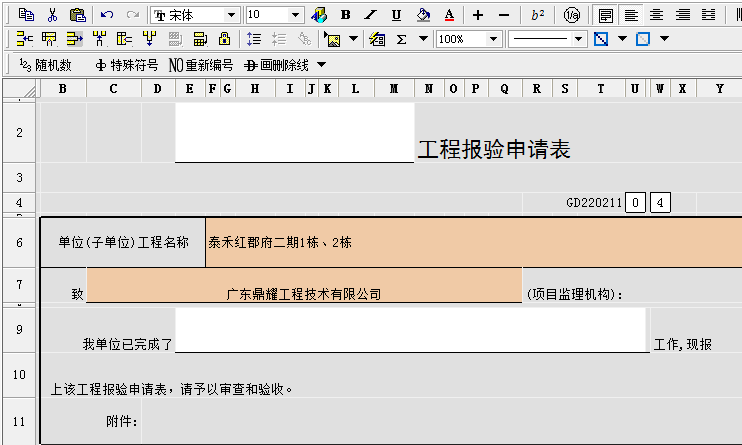Click the Undo arrow
This screenshot has width=742, height=445.
[x=107, y=15]
